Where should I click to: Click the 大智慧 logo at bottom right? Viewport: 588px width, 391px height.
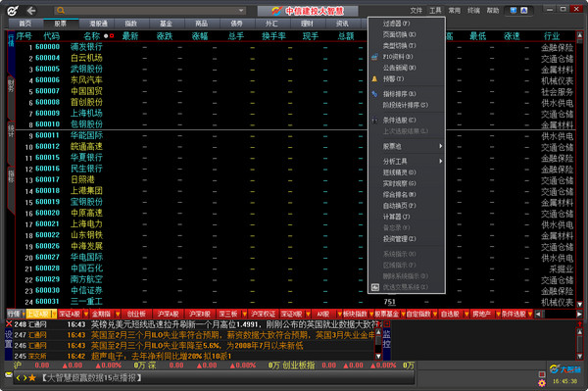pyautogui.click(x=565, y=369)
